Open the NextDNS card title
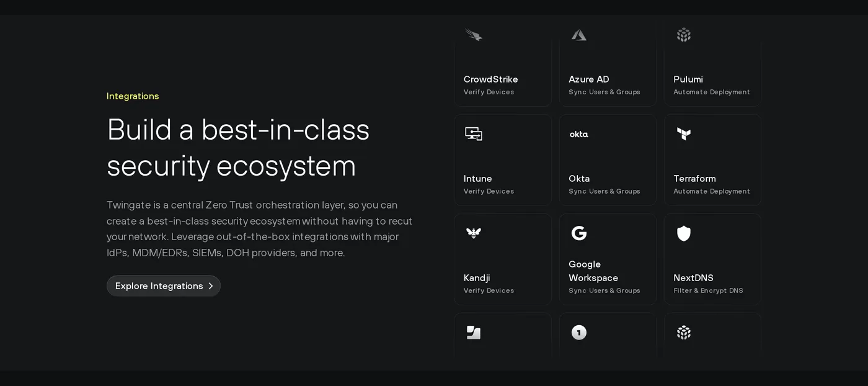This screenshot has width=868, height=386. pyautogui.click(x=694, y=278)
